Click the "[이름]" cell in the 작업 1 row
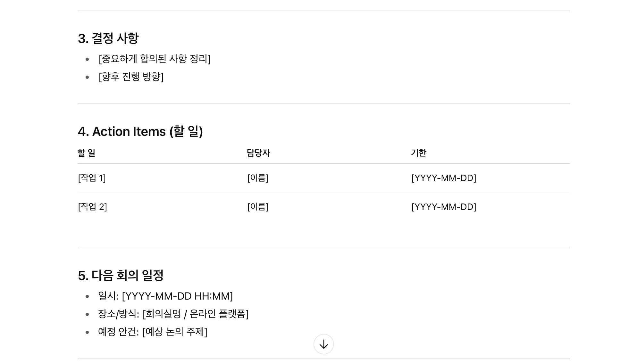 click(258, 178)
